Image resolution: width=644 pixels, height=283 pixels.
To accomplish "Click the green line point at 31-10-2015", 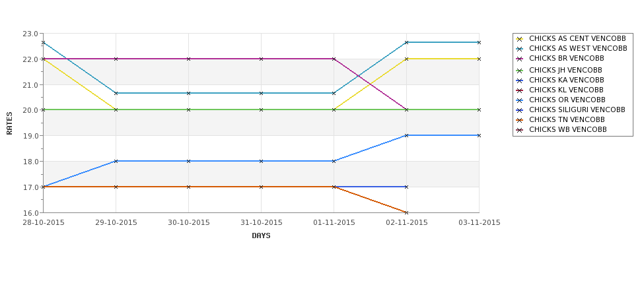I will point(261,110).
